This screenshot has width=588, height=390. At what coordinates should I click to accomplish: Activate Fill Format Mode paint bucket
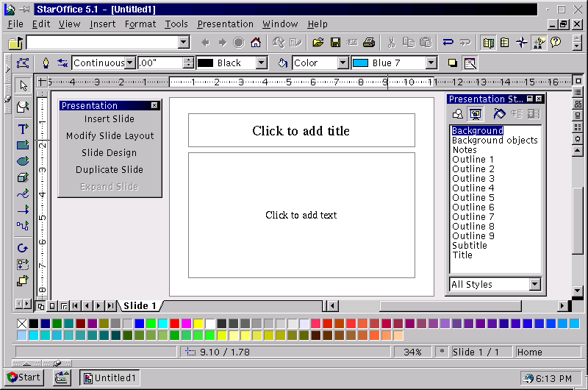point(499,114)
